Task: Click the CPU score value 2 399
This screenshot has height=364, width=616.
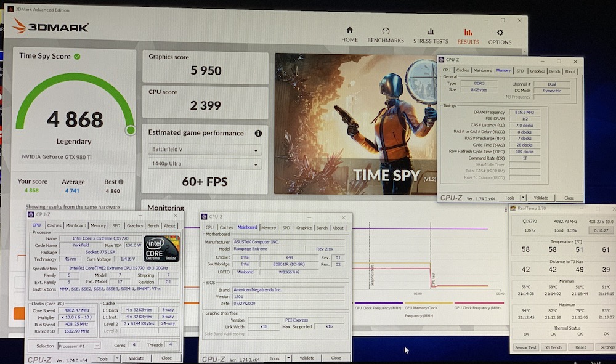Action: pyautogui.click(x=205, y=105)
